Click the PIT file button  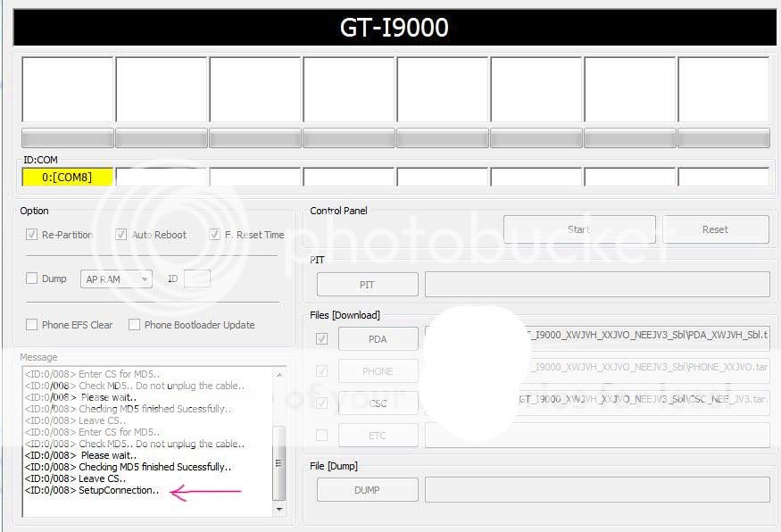tap(367, 285)
